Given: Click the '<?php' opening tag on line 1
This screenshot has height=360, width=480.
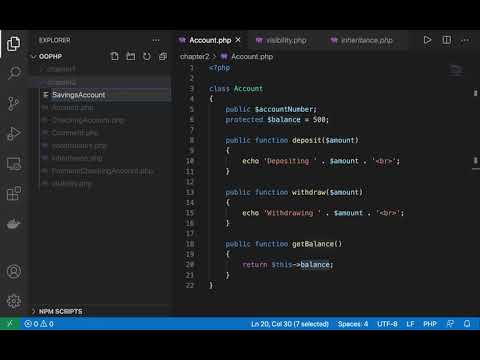Looking at the screenshot, I should [x=219, y=68].
